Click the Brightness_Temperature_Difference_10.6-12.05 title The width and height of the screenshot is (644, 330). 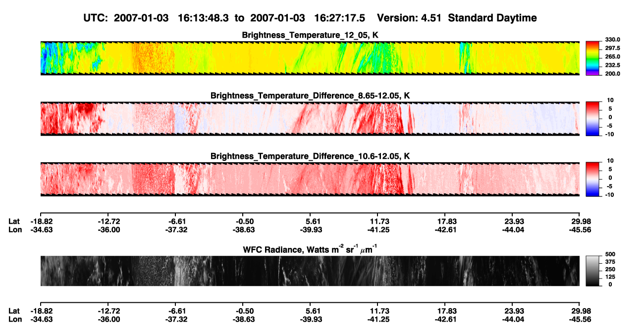[x=310, y=156]
